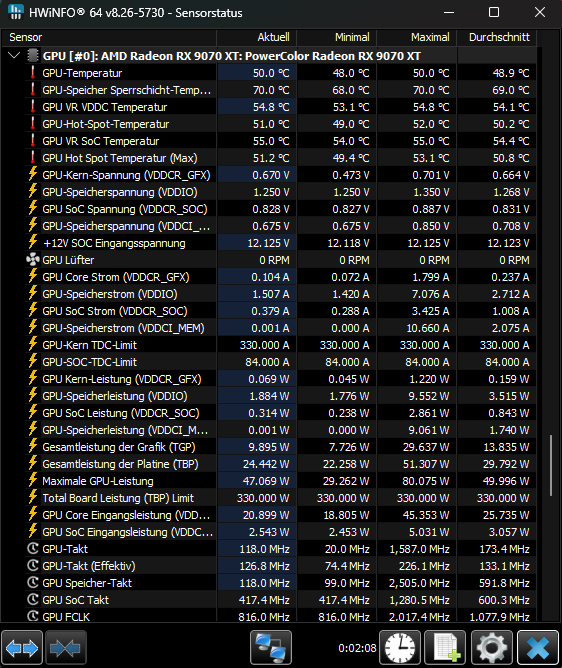The height and width of the screenshot is (668, 562).
Task: Click the collapse columns arrows button
Action: pos(66,648)
